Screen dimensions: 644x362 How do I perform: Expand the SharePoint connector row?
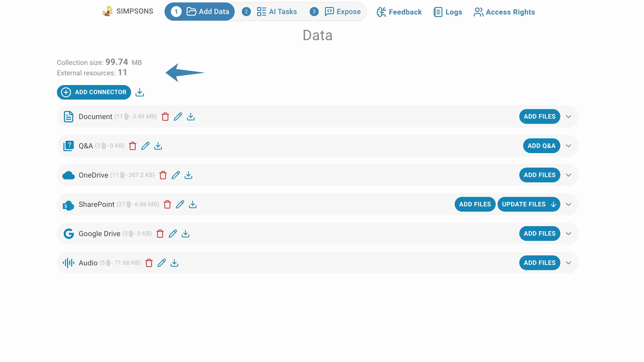[568, 204]
